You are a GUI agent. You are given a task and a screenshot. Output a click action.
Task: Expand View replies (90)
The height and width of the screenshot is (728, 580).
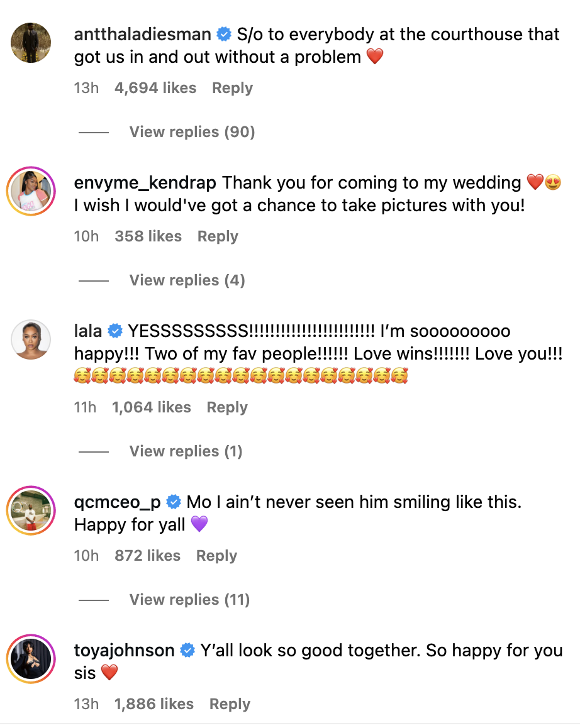[192, 132]
